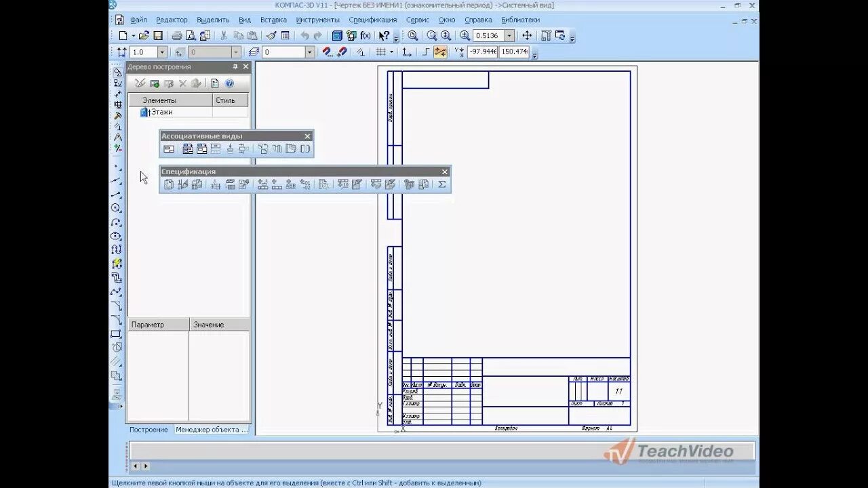Open the Файл menu
The width and height of the screenshot is (868, 488).
tap(138, 20)
